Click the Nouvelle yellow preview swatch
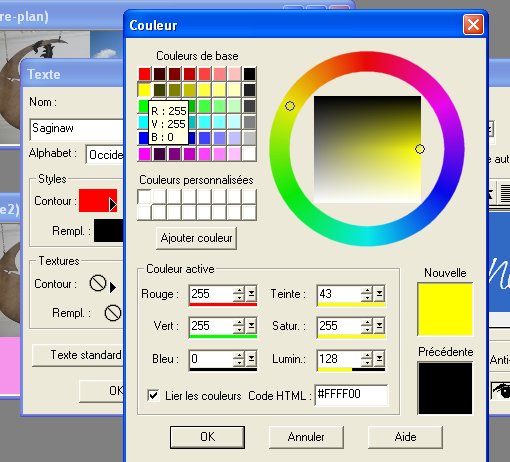510x462 pixels. click(445, 309)
